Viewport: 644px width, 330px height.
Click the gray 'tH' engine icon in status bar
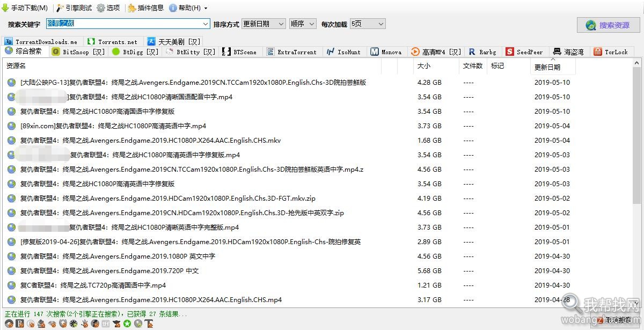106,324
